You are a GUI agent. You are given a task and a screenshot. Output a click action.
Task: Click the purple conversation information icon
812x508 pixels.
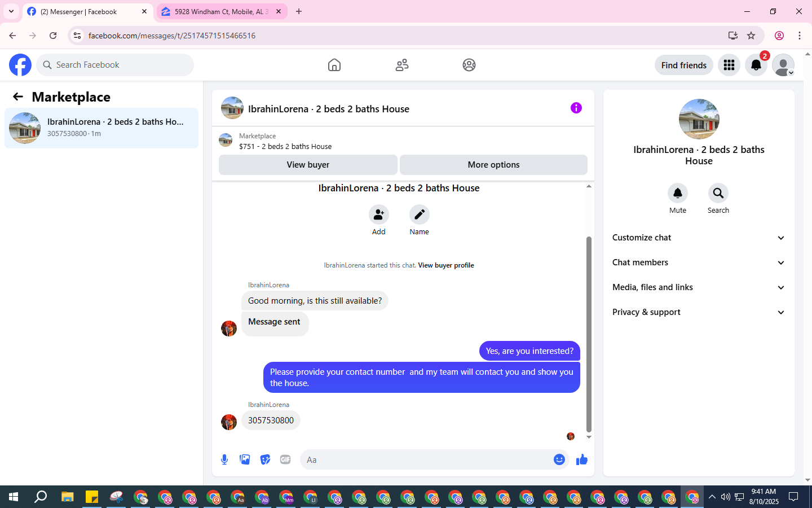pyautogui.click(x=576, y=108)
